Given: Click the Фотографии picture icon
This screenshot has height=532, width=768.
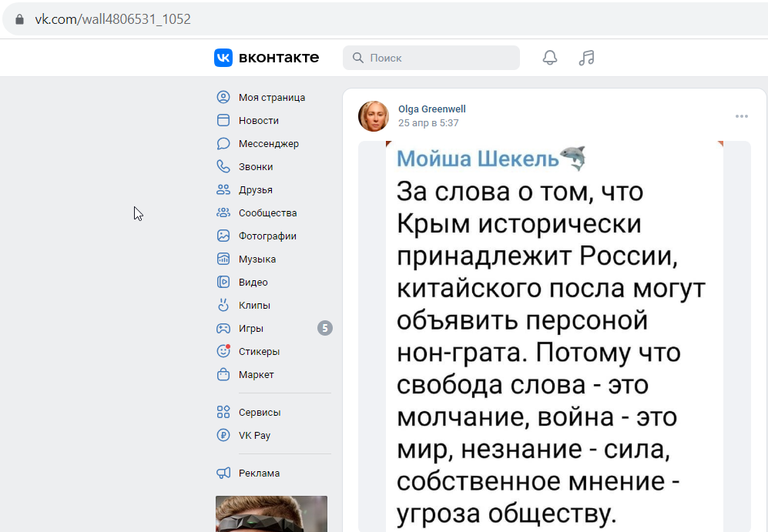Looking at the screenshot, I should (x=223, y=236).
